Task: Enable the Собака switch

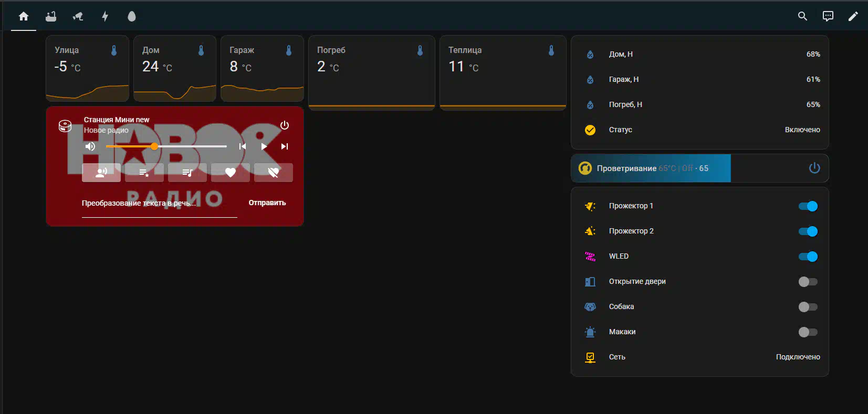Action: point(808,307)
